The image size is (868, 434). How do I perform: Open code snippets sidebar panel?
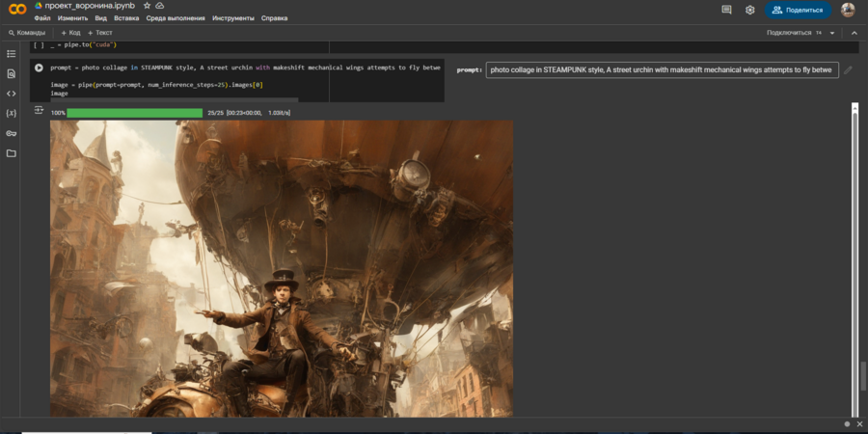click(12, 94)
